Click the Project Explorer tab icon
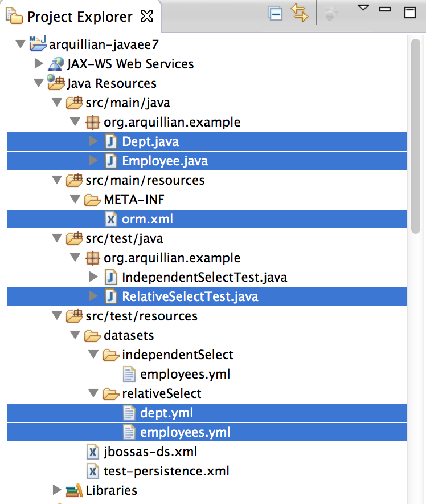 (14, 16)
